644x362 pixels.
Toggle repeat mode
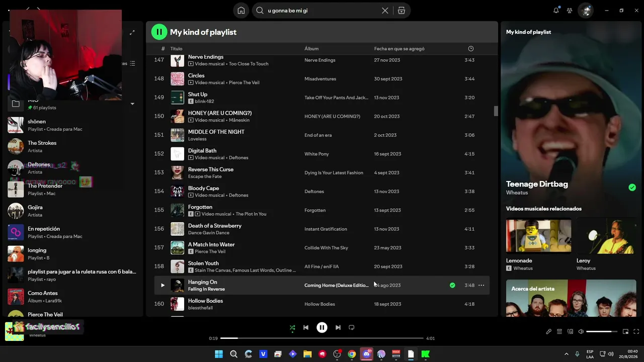[x=352, y=327]
